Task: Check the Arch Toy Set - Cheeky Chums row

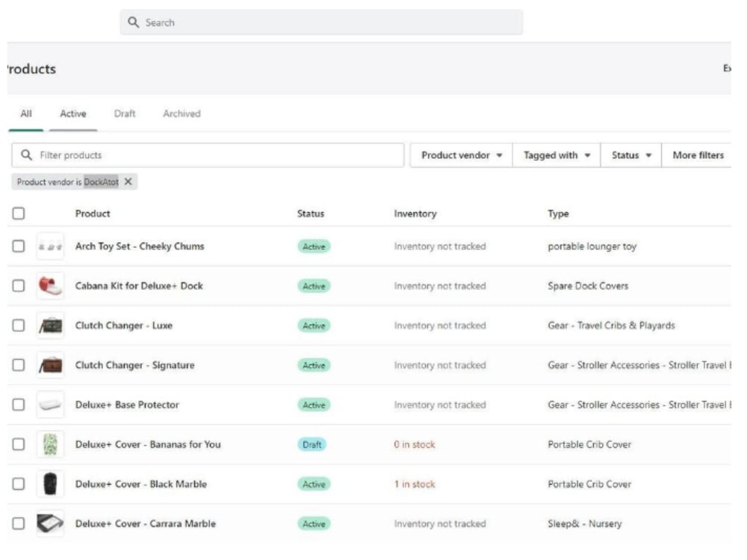Action: tap(19, 246)
